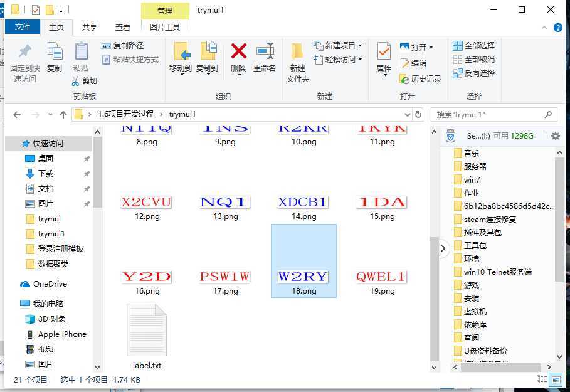Click Select all (全部选择)

[x=473, y=45]
